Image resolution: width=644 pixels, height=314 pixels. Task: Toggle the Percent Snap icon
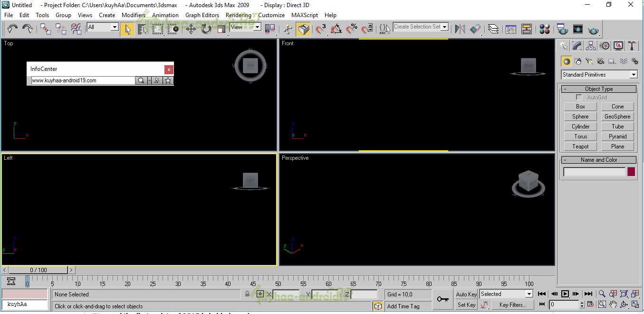pyautogui.click(x=352, y=29)
